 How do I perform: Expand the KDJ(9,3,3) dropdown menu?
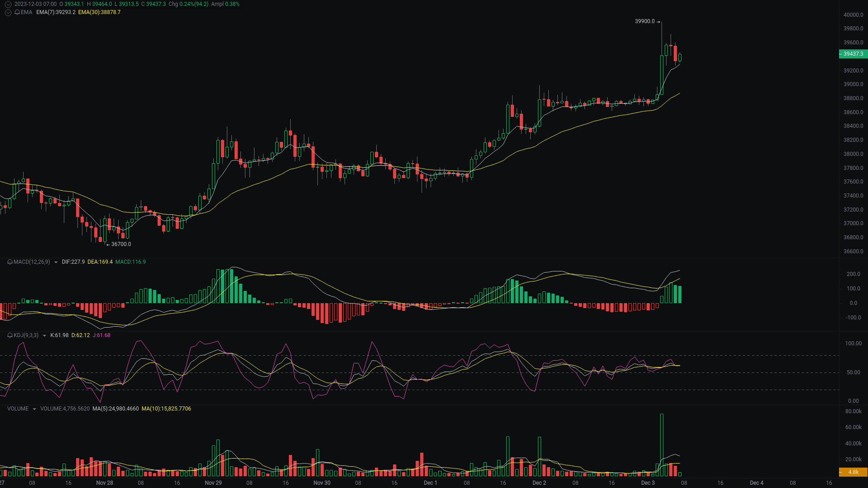click(x=43, y=335)
